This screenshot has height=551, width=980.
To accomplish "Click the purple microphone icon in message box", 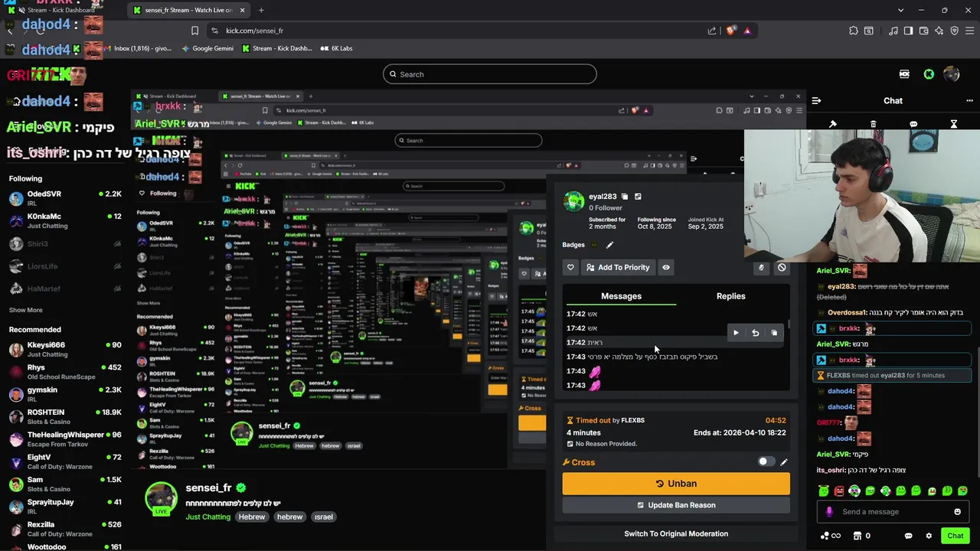I will point(829,512).
